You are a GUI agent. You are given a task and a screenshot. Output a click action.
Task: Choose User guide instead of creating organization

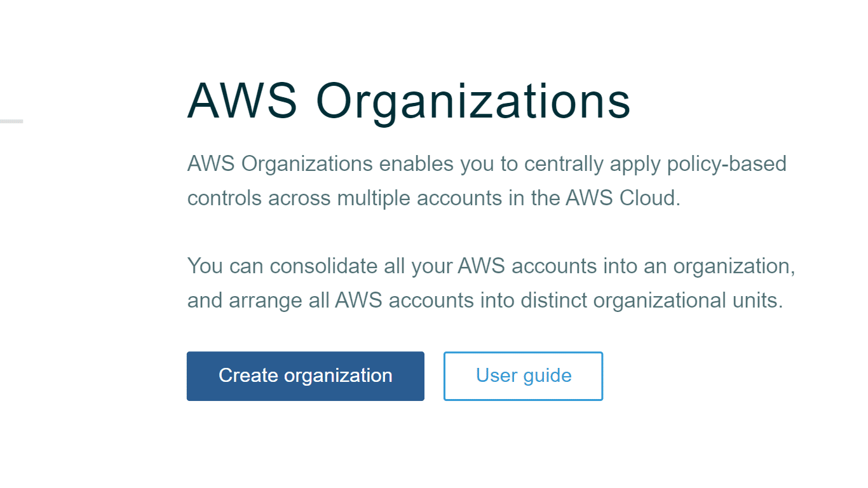(523, 376)
